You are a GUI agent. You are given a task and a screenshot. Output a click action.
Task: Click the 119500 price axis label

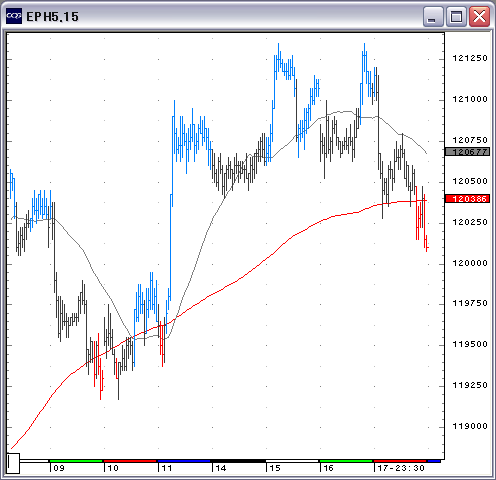[470, 344]
